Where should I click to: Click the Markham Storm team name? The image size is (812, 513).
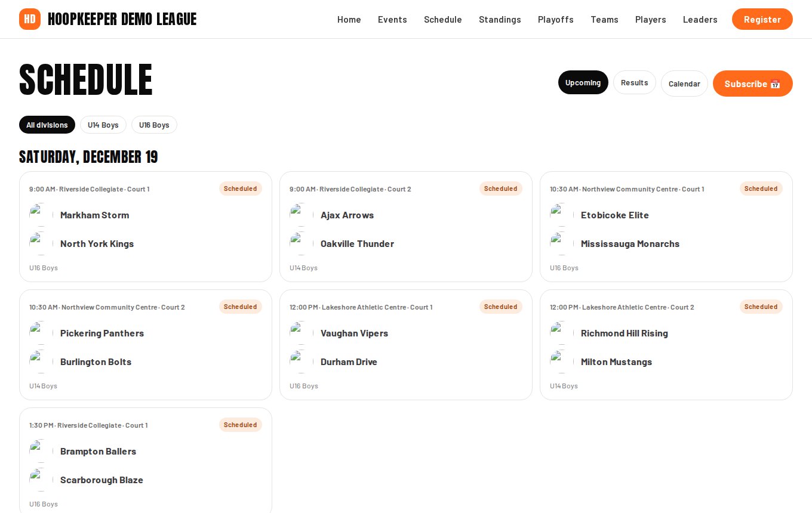point(94,215)
